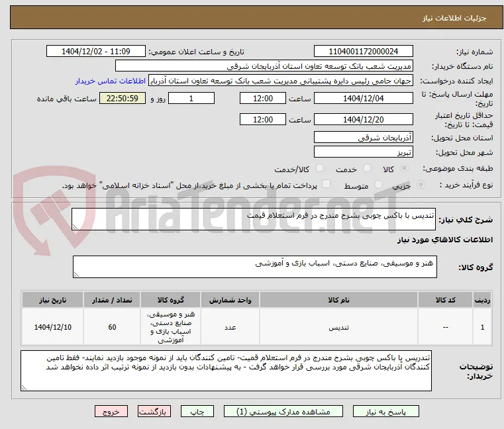Click the announcement date field 1404/12/02 - 11:09
Image resolution: width=504 pixels, height=429 pixels.
pos(96,51)
